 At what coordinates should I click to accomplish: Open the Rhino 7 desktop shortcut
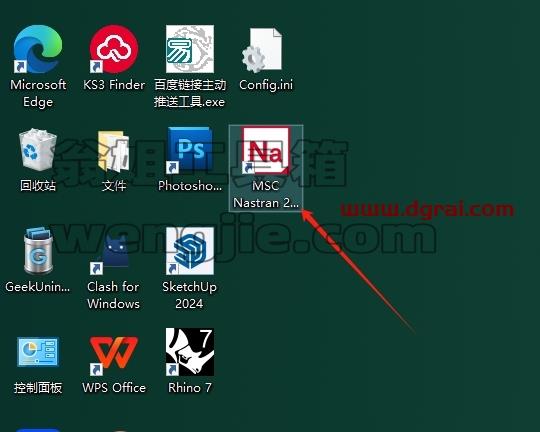(190, 352)
